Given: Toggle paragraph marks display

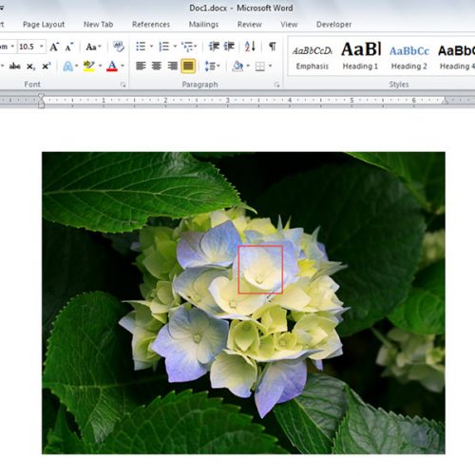Looking at the screenshot, I should coord(272,47).
